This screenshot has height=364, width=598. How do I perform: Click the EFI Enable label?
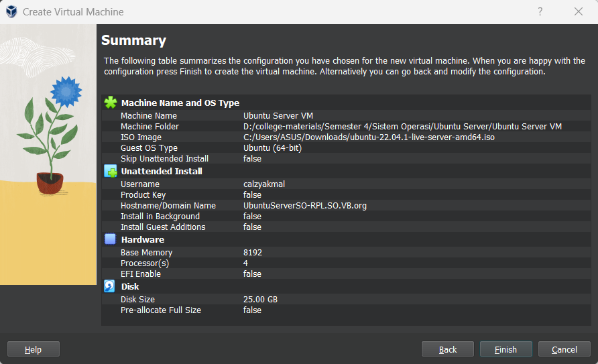(x=141, y=274)
